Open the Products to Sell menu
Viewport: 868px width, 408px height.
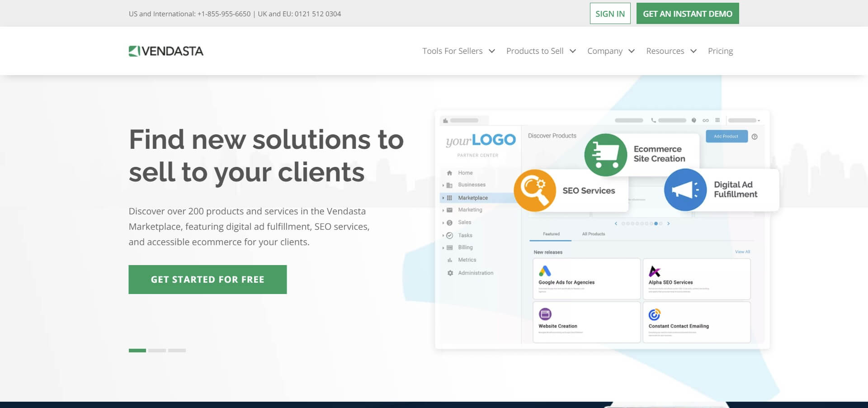(535, 51)
